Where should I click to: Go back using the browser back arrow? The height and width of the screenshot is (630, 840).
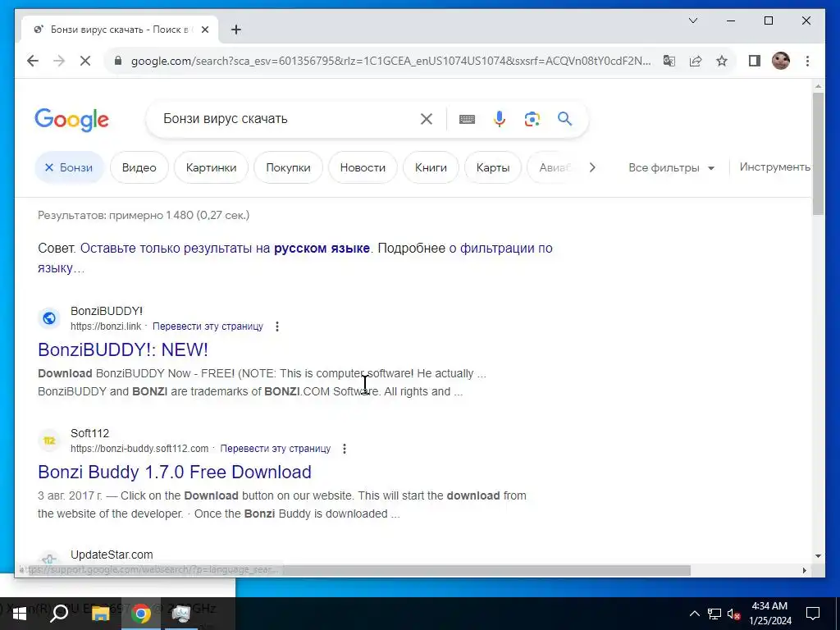(x=33, y=61)
